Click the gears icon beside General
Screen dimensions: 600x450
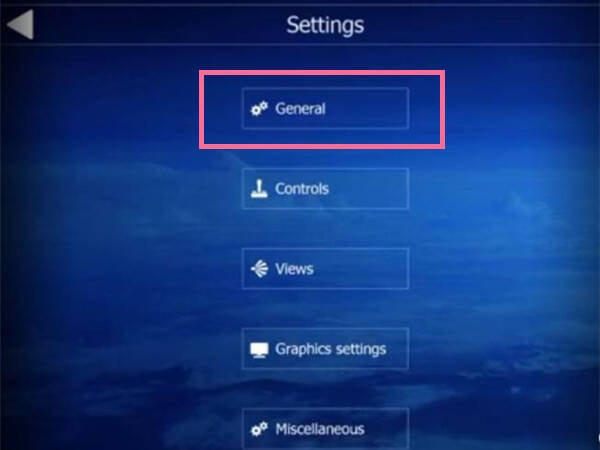(x=259, y=109)
